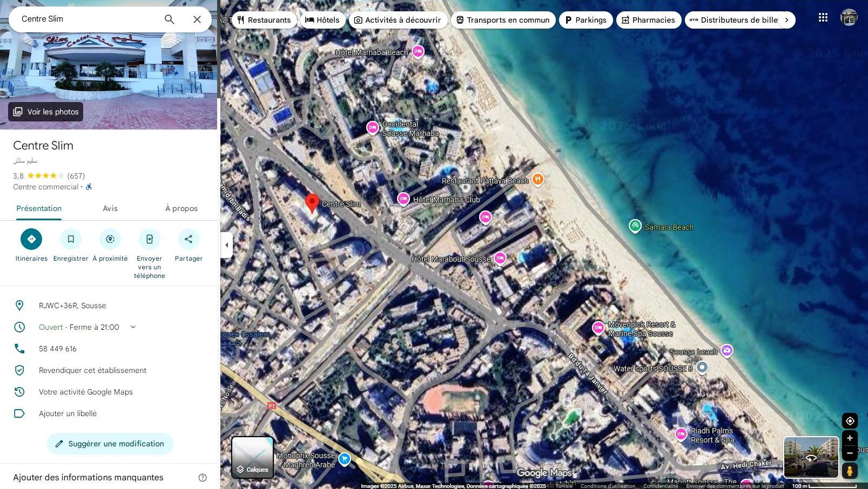This screenshot has width=868, height=489.
Task: Select the À proximité search icon
Action: coord(110,239)
